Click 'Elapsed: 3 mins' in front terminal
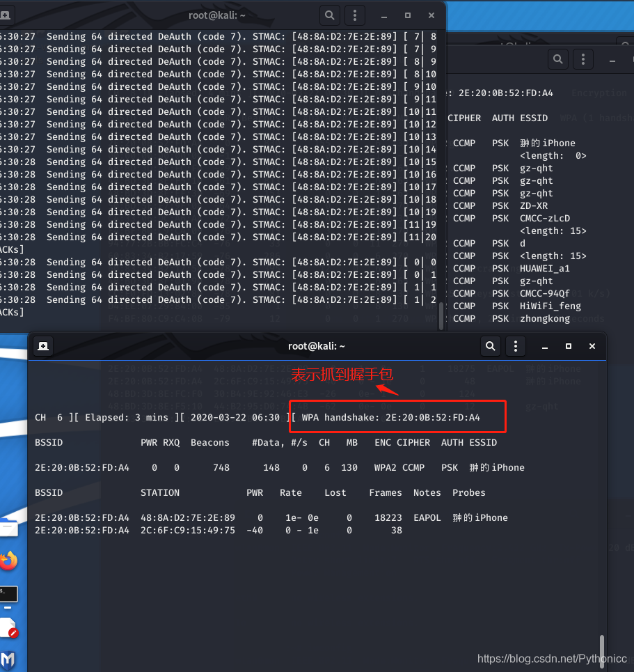 pyautogui.click(x=127, y=417)
